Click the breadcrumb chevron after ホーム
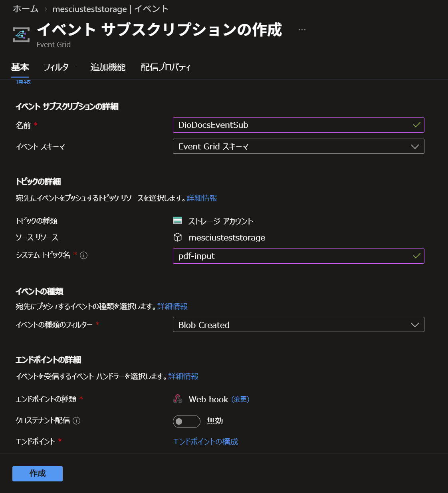This screenshot has width=448, height=493. tap(46, 9)
